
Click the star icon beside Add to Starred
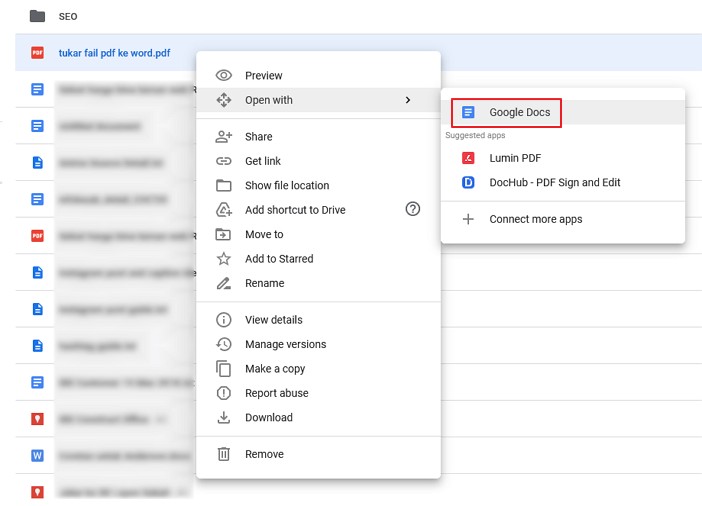pos(223,258)
